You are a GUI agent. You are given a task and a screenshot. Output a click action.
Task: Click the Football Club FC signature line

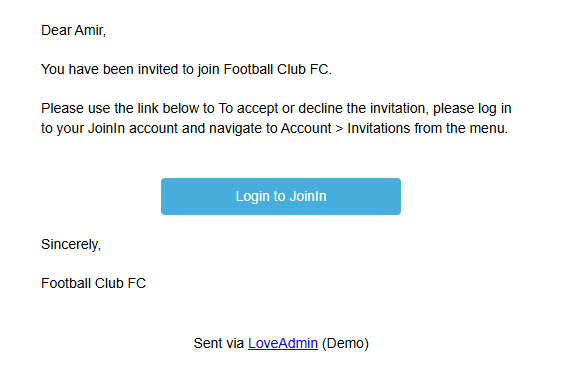coord(94,283)
